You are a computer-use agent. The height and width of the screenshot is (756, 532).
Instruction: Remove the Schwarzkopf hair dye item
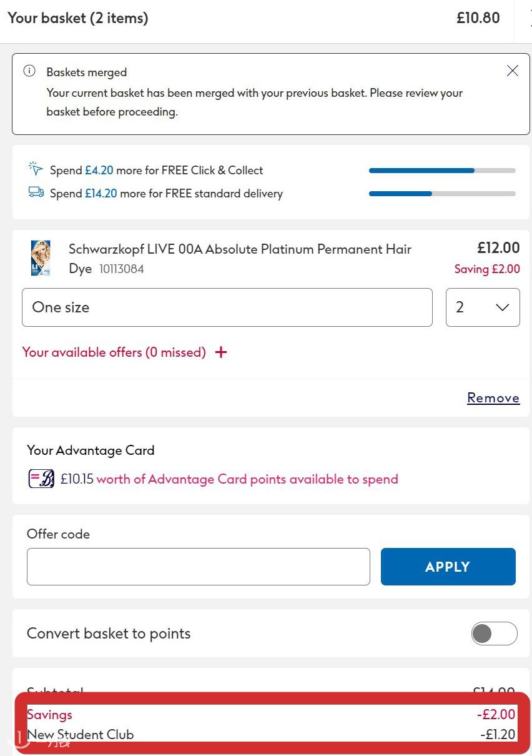coord(493,398)
